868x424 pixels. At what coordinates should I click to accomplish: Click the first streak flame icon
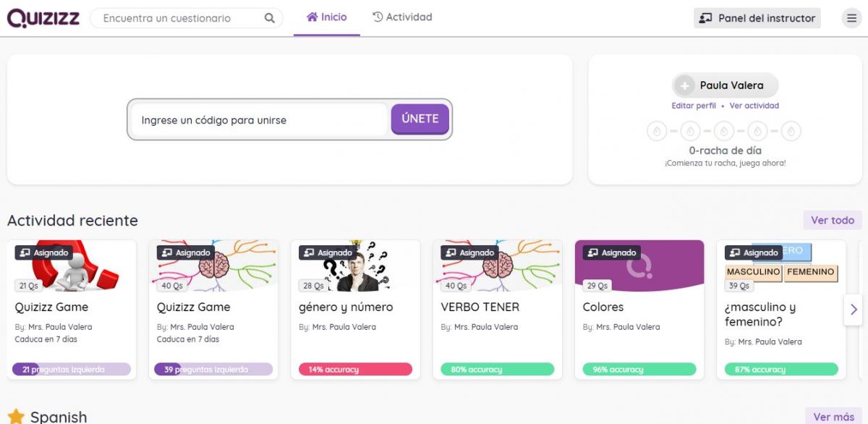coord(656,131)
